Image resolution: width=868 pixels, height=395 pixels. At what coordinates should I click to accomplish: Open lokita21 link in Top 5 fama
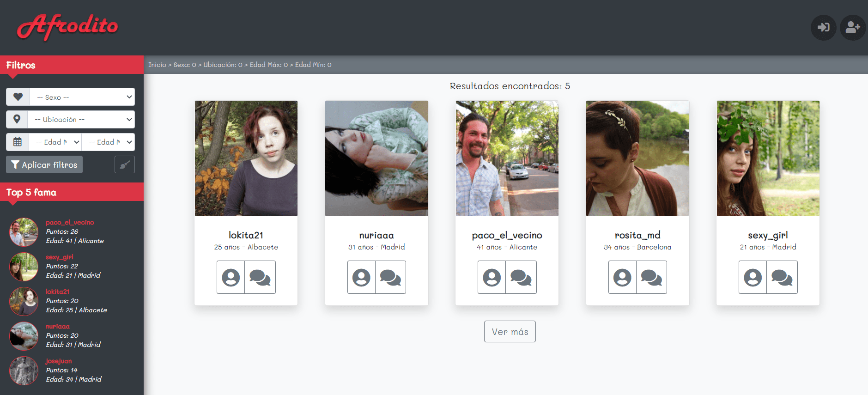click(x=58, y=292)
